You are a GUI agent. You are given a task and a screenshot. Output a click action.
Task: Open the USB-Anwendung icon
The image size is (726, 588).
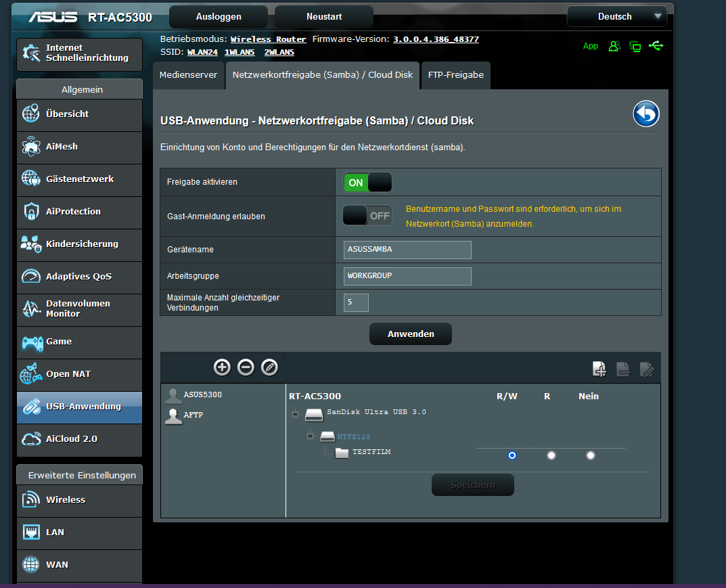(31, 407)
